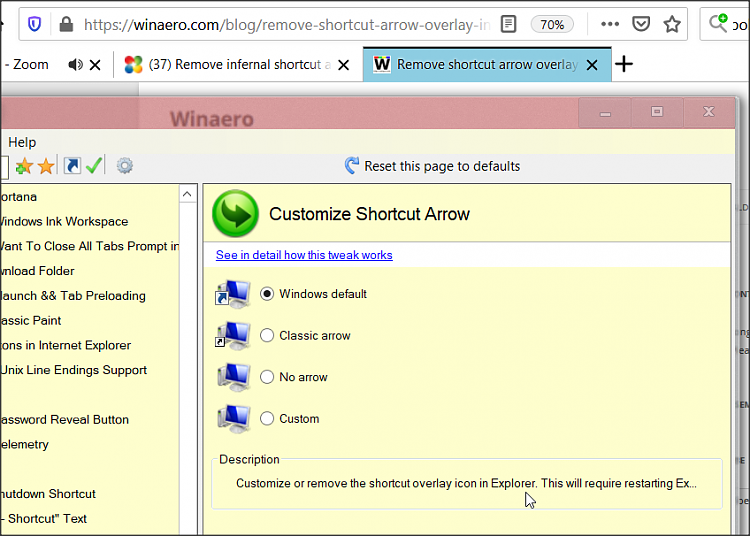Screen dimensions: 750x536
Task: Open settings gear in Winaero toolbar
Action: pyautogui.click(x=125, y=166)
